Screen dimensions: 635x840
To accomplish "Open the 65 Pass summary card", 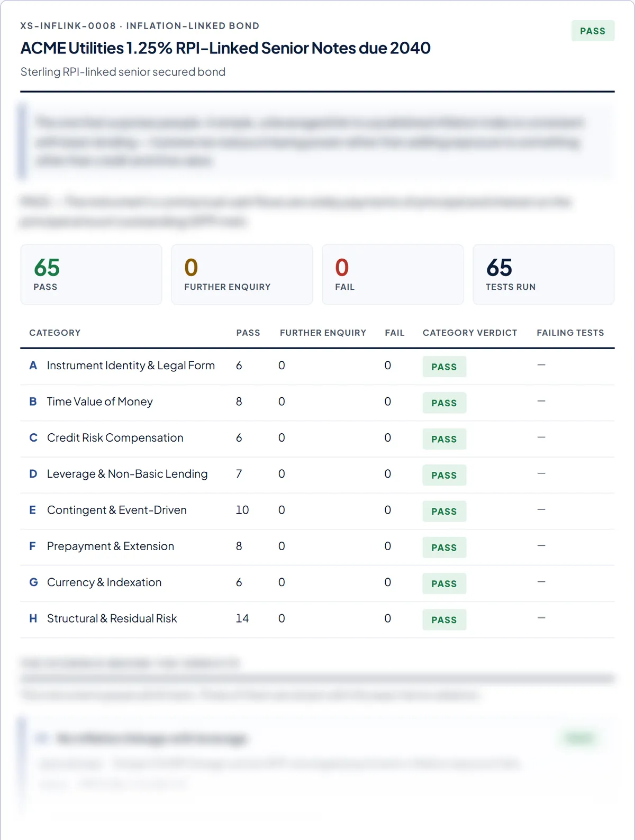I will pyautogui.click(x=92, y=275).
